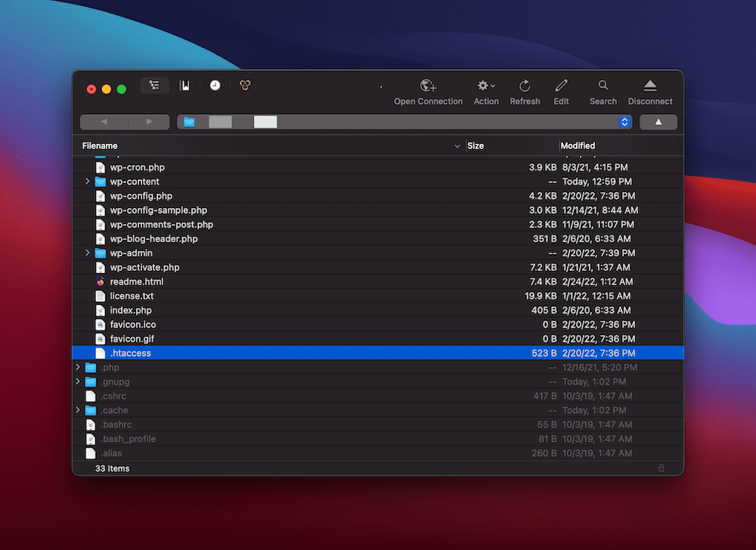The height and width of the screenshot is (550, 756).
Task: Expand the wp-content folder
Action: pyautogui.click(x=88, y=182)
